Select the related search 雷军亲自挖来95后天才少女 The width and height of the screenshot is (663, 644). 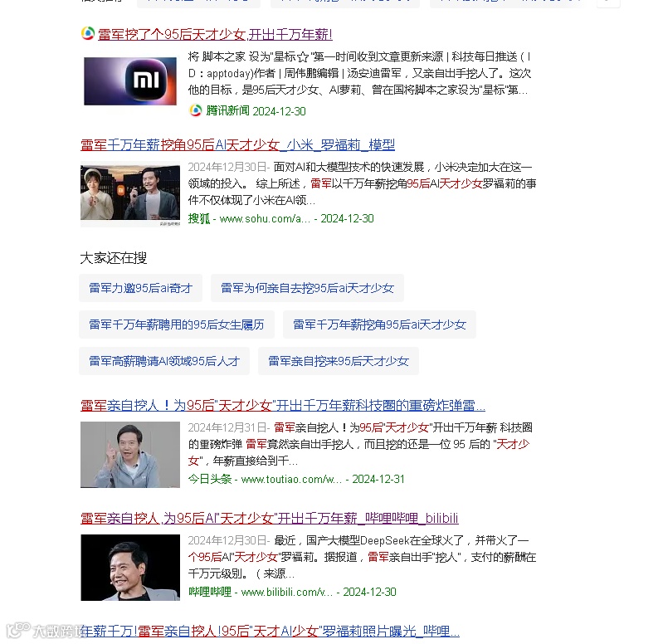point(339,361)
